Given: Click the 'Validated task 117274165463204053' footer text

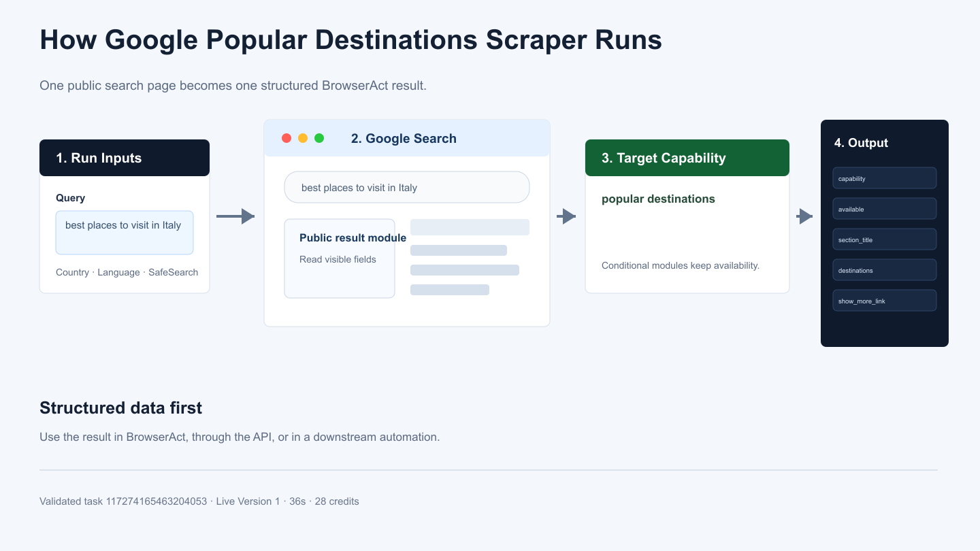Looking at the screenshot, I should click(x=199, y=501).
